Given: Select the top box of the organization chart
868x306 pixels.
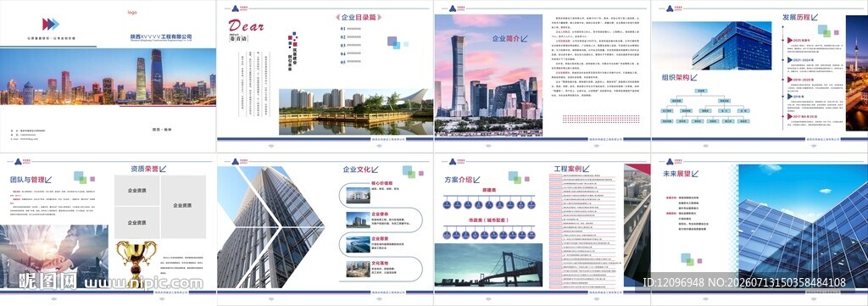Looking at the screenshot, I should [700, 91].
